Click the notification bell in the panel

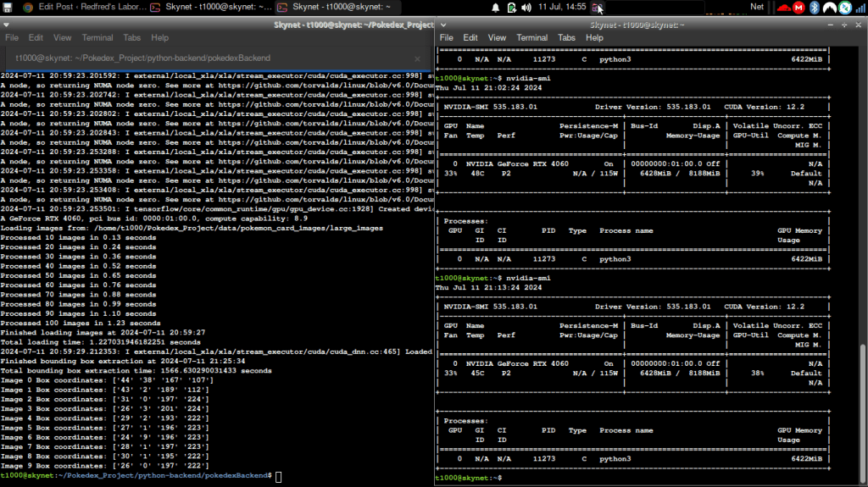click(x=496, y=7)
